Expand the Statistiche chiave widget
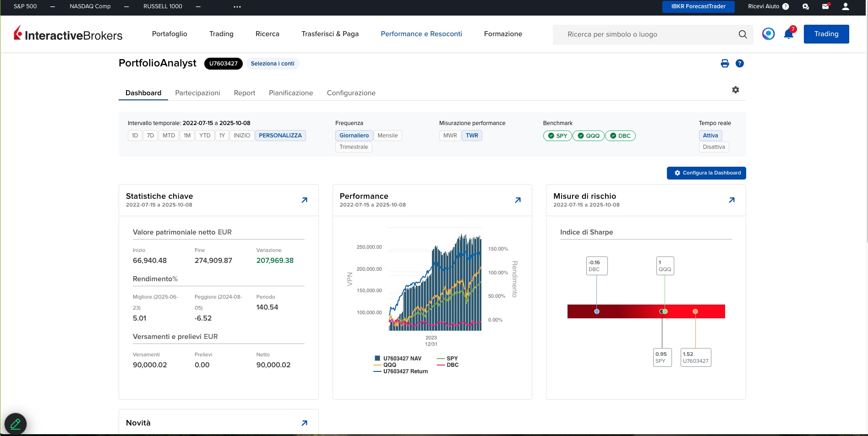 (x=304, y=200)
